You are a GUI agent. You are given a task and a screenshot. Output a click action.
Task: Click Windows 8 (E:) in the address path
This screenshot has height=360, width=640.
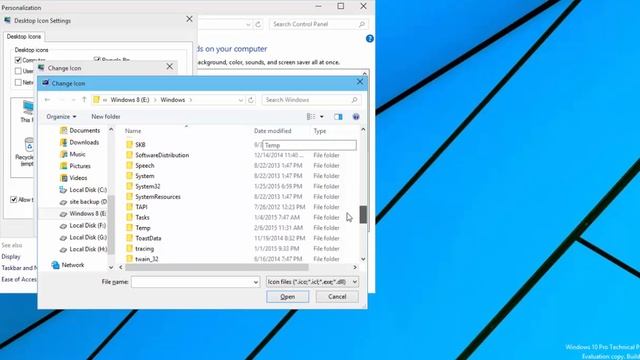(130, 100)
